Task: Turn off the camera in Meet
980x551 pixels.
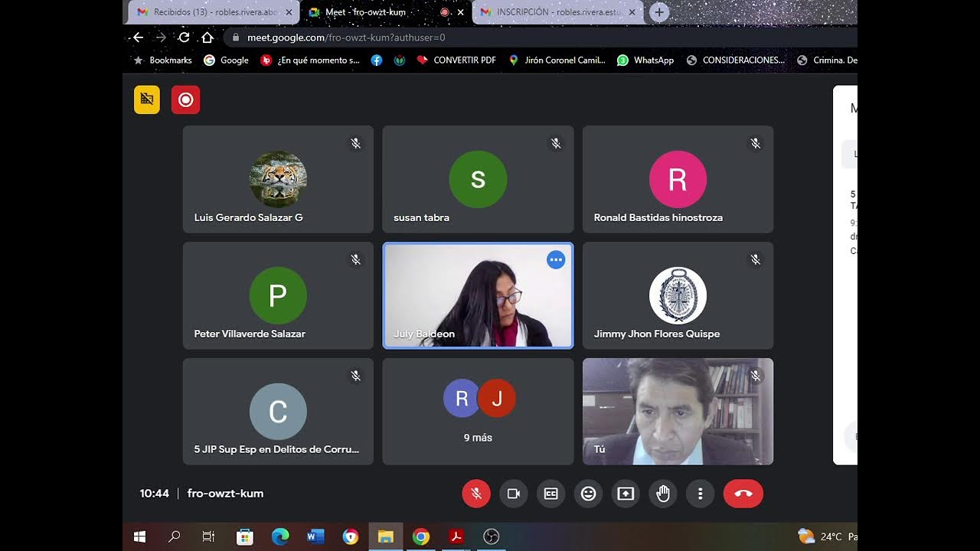Action: pos(514,494)
